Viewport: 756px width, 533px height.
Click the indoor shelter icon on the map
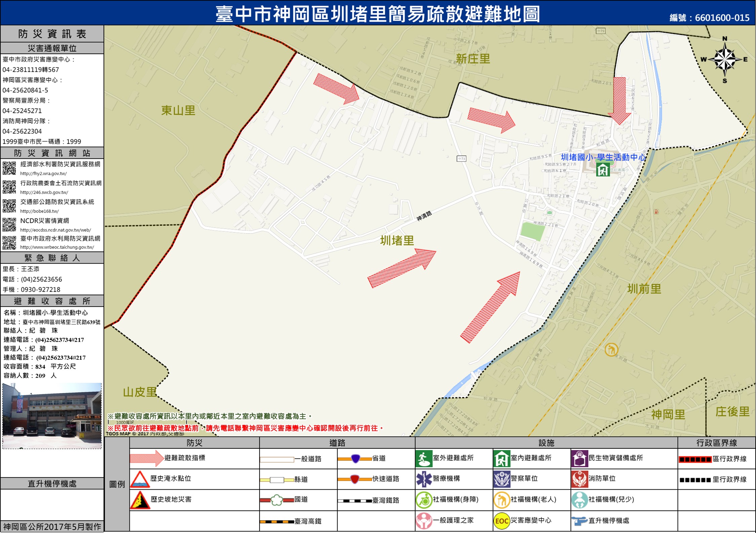tap(603, 170)
